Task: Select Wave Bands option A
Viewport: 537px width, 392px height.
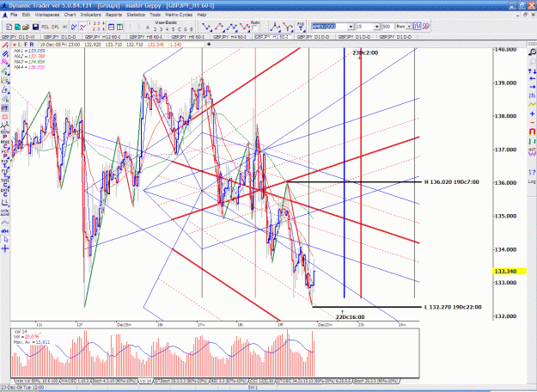Action: [x=148, y=28]
